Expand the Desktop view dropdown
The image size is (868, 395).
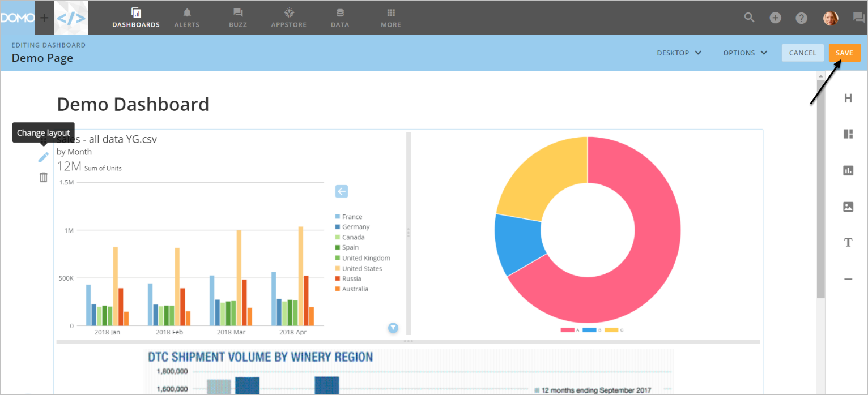point(679,53)
